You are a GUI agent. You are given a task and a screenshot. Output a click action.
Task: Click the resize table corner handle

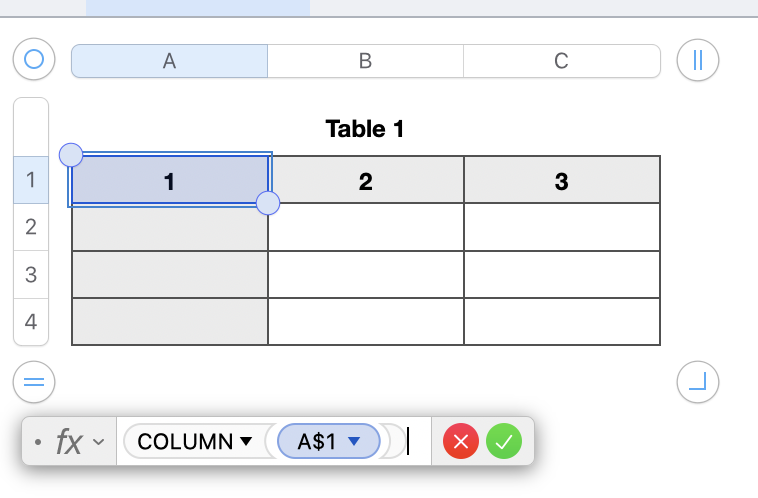698,381
